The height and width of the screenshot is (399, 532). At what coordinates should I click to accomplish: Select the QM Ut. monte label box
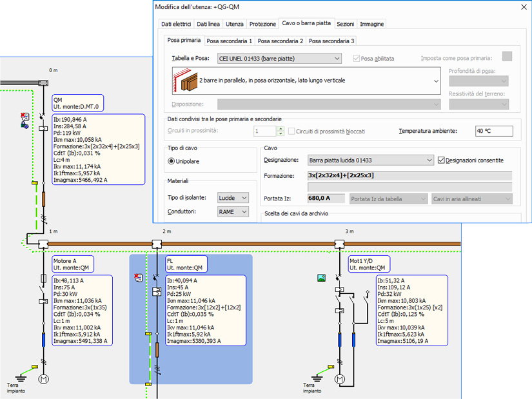(x=77, y=103)
